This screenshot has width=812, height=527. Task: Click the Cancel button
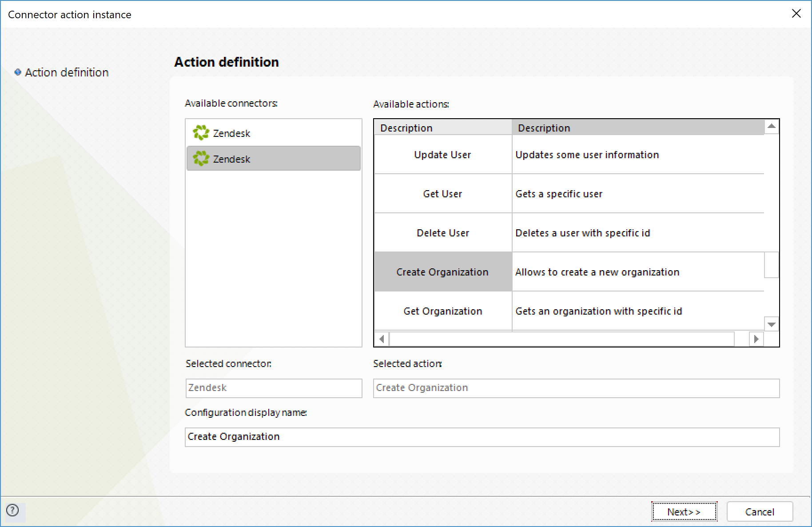point(760,511)
